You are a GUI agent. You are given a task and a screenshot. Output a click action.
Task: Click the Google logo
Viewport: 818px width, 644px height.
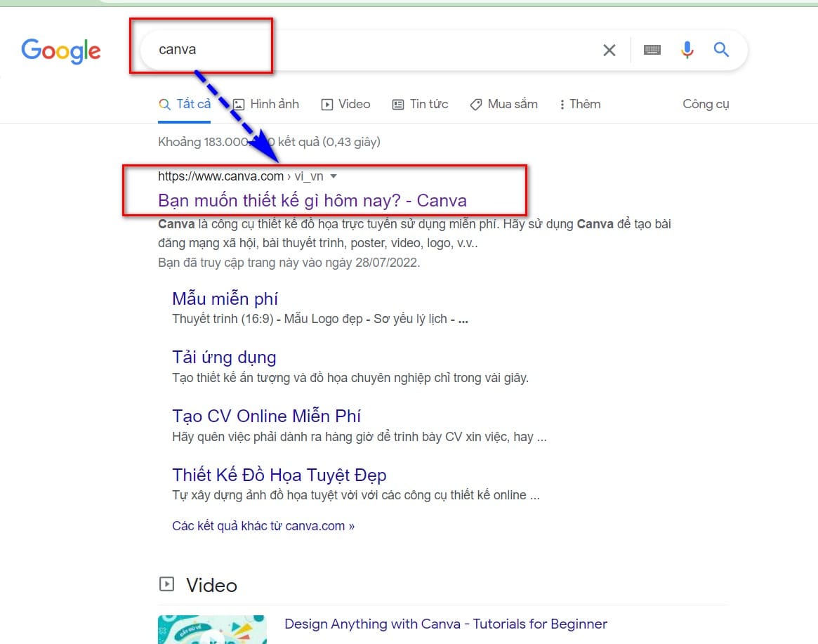(61, 51)
